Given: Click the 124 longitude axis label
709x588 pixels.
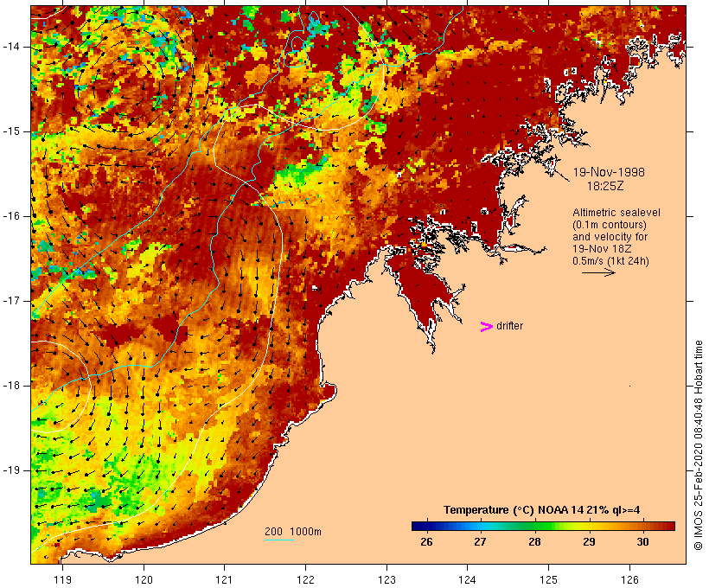Looking at the screenshot, I should click(x=468, y=579).
